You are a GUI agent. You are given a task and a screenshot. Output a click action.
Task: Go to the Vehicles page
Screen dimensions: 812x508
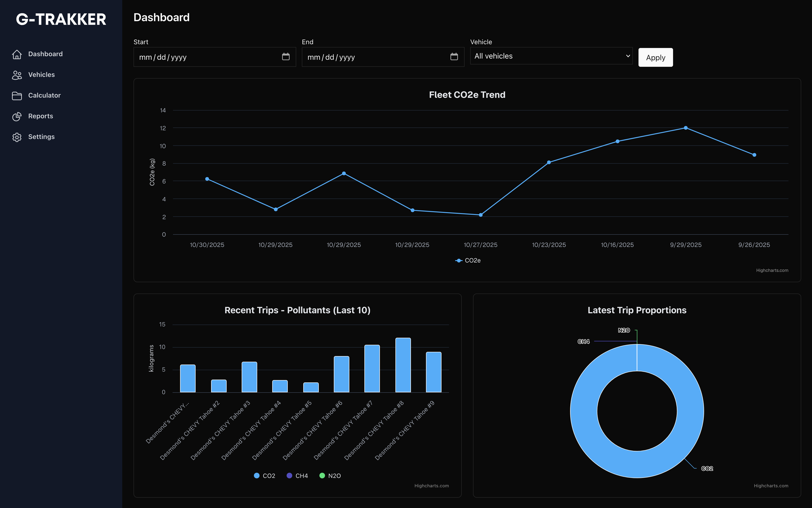(x=41, y=75)
